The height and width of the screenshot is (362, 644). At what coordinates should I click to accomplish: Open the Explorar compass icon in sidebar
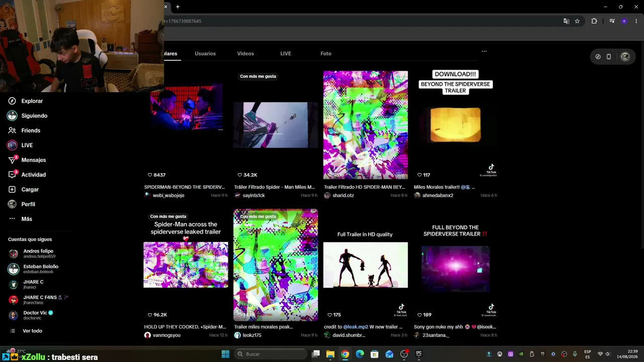(12, 101)
